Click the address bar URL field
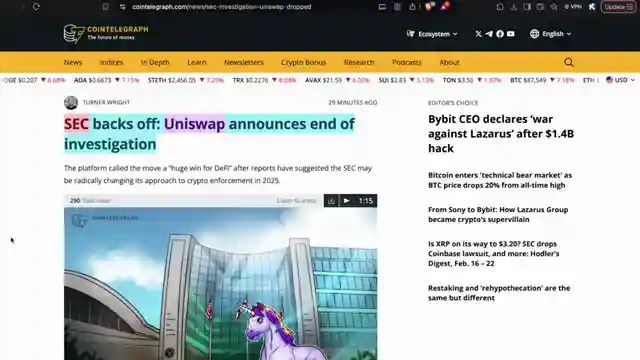640x360 pixels. click(x=222, y=7)
